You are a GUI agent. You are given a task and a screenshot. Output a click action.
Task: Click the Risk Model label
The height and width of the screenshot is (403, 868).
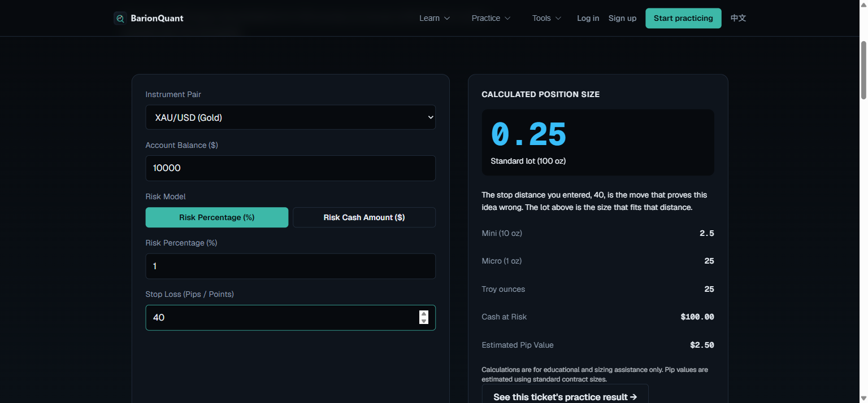pos(166,196)
